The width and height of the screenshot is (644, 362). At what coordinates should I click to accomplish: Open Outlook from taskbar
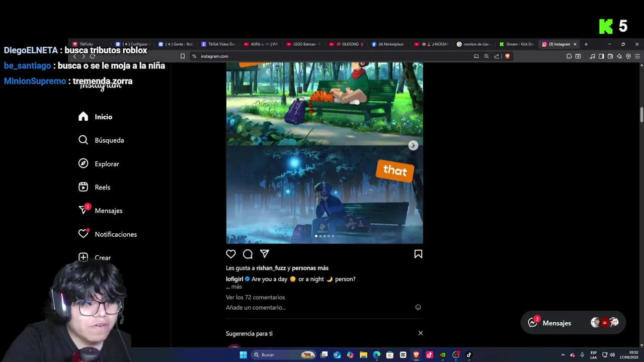337,355
